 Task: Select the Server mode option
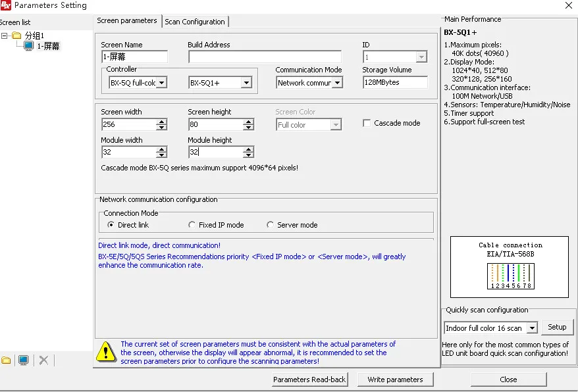[x=270, y=225]
